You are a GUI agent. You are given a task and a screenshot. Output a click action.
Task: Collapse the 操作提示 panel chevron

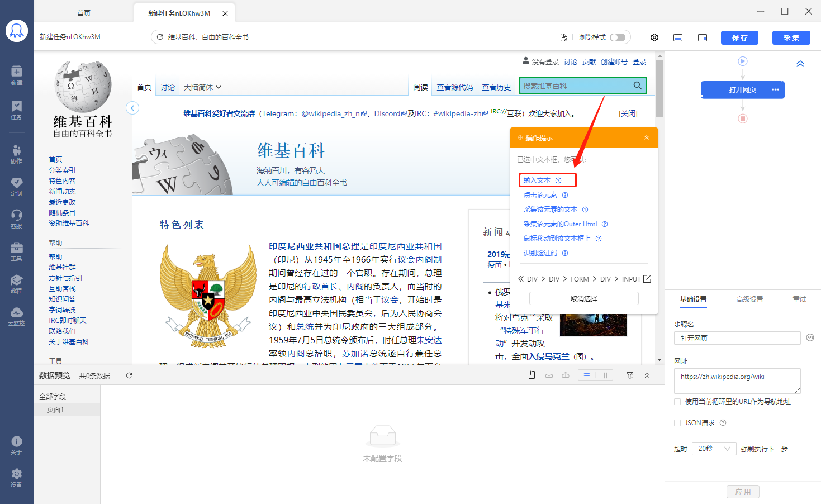[x=647, y=137]
